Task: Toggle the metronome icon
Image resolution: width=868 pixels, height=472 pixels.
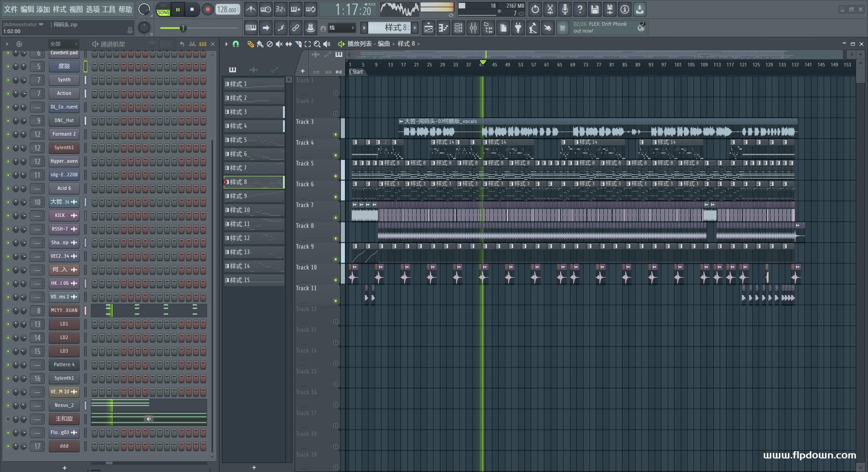Action: coord(250,9)
